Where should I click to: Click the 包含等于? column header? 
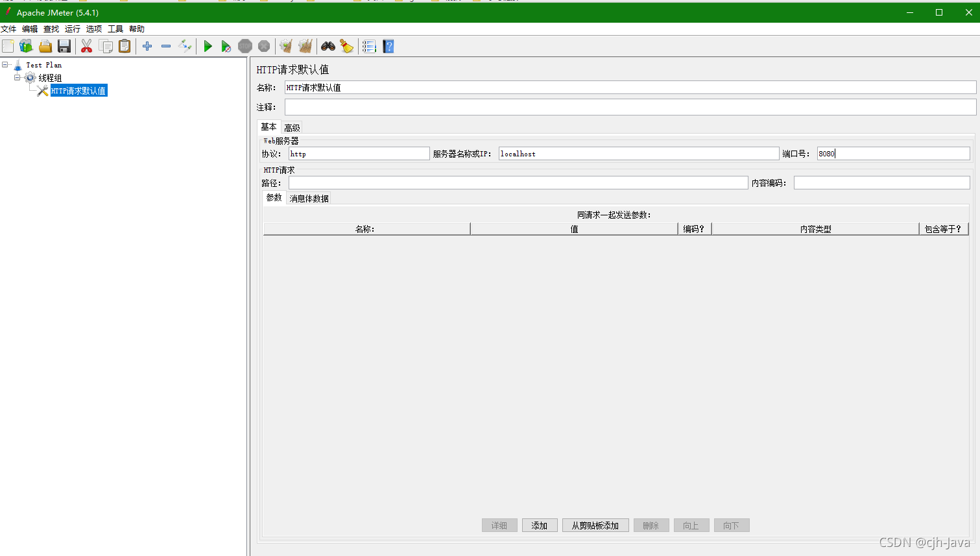coord(944,229)
